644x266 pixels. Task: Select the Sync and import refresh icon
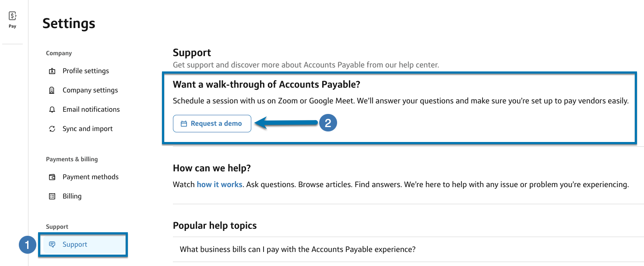click(53, 128)
